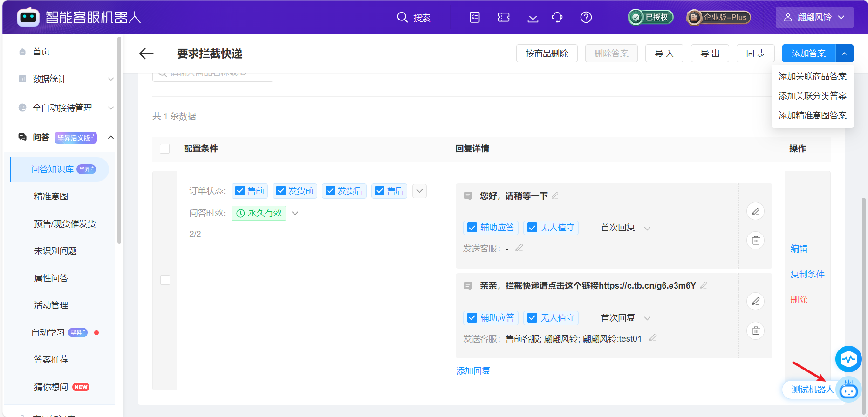Image resolution: width=868 pixels, height=417 pixels.
Task: Delete the first reply with trash button
Action: point(756,240)
